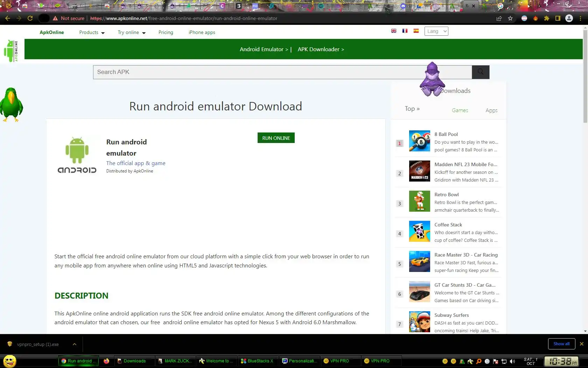Expand the Products menu
This screenshot has width=588, height=368.
pyautogui.click(x=92, y=32)
